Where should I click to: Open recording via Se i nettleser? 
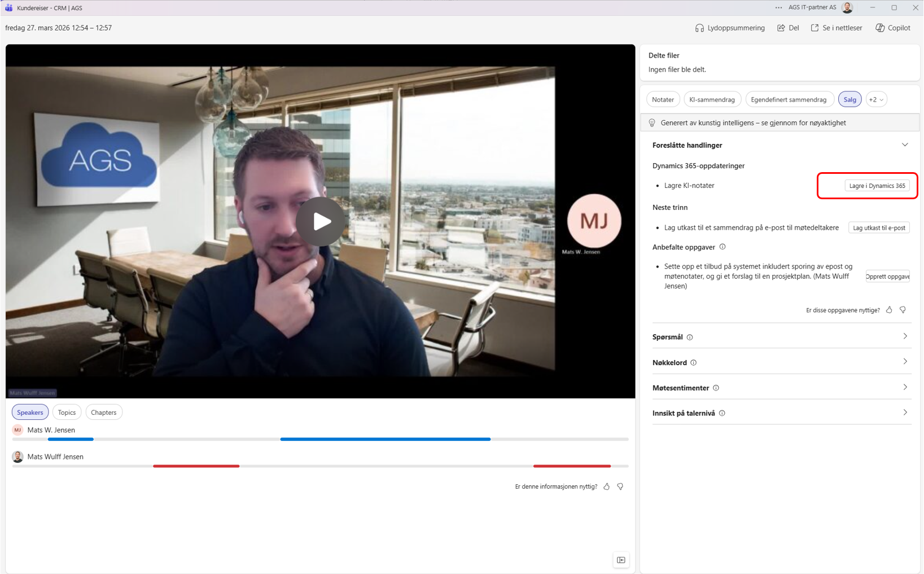837,28
